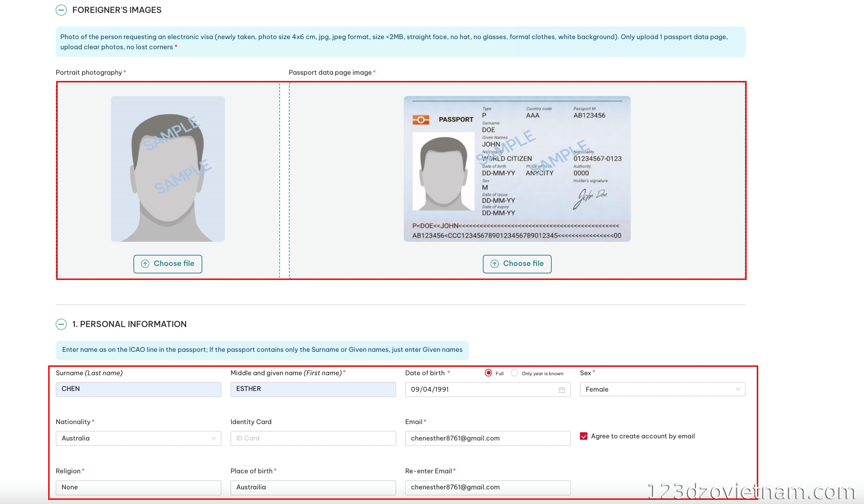Click the photo requirements notice text
This screenshot has height=504, width=864.
coord(394,42)
